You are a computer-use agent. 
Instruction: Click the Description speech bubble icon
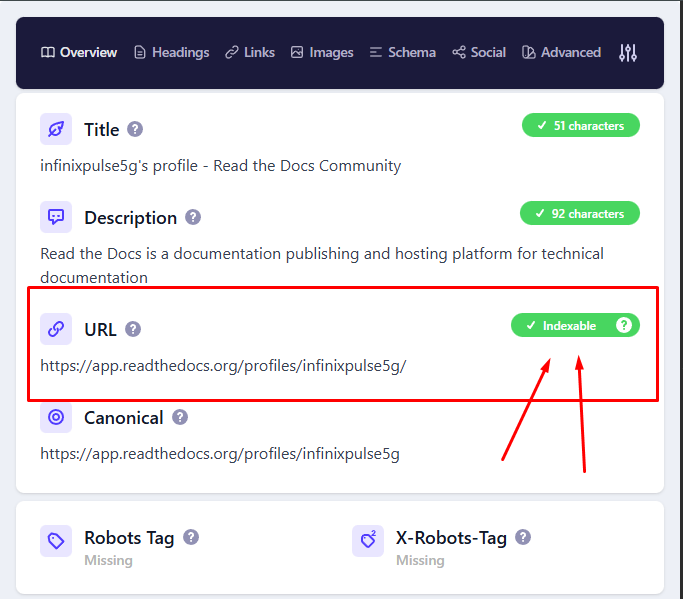[x=56, y=217]
